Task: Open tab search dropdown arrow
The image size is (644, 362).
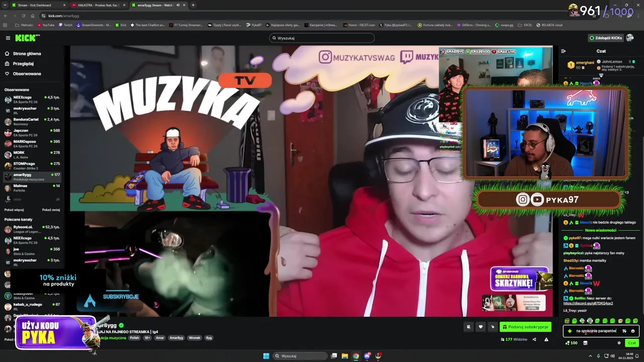Action: [x=4, y=5]
